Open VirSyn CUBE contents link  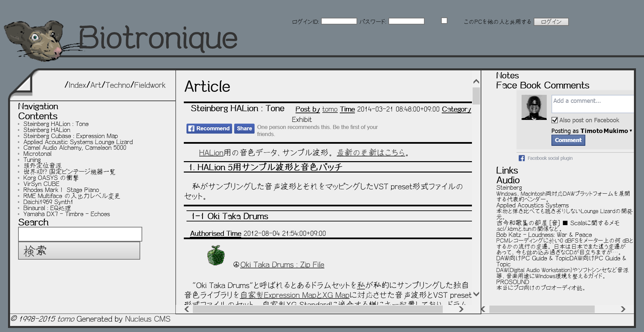41,184
